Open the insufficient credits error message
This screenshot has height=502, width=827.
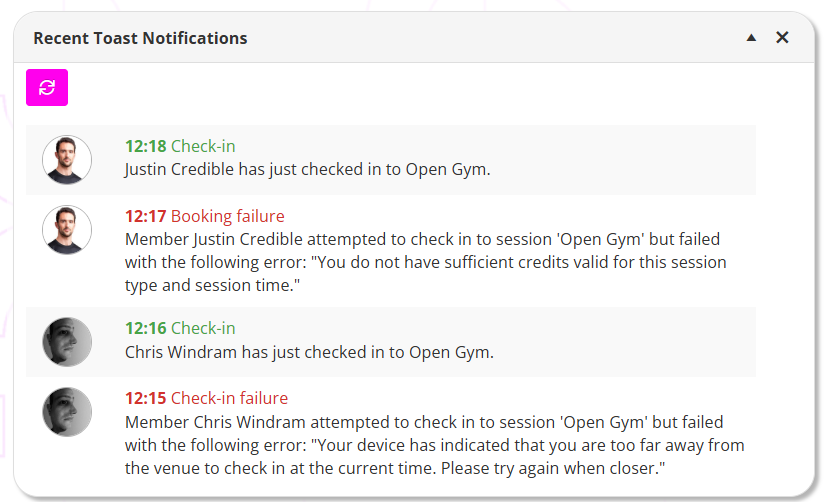[426, 262]
